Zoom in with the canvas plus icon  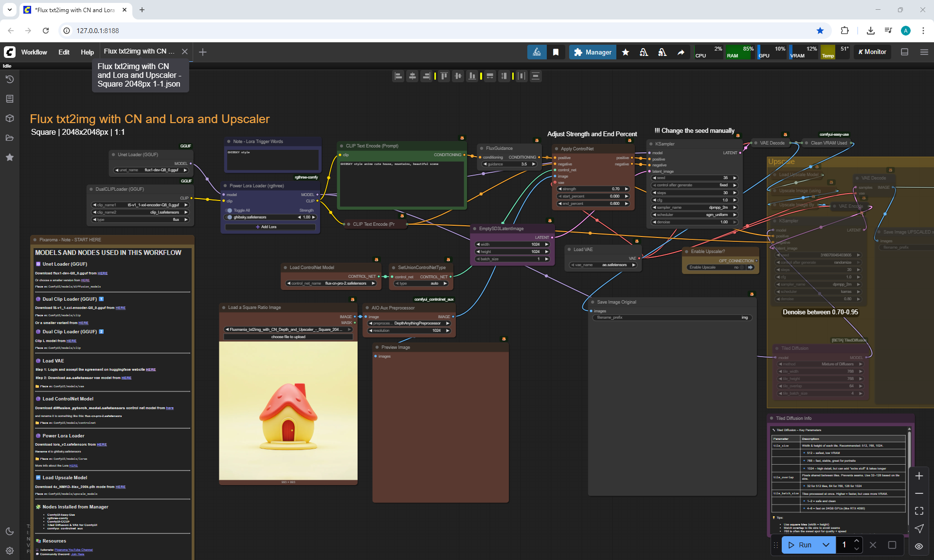click(919, 476)
